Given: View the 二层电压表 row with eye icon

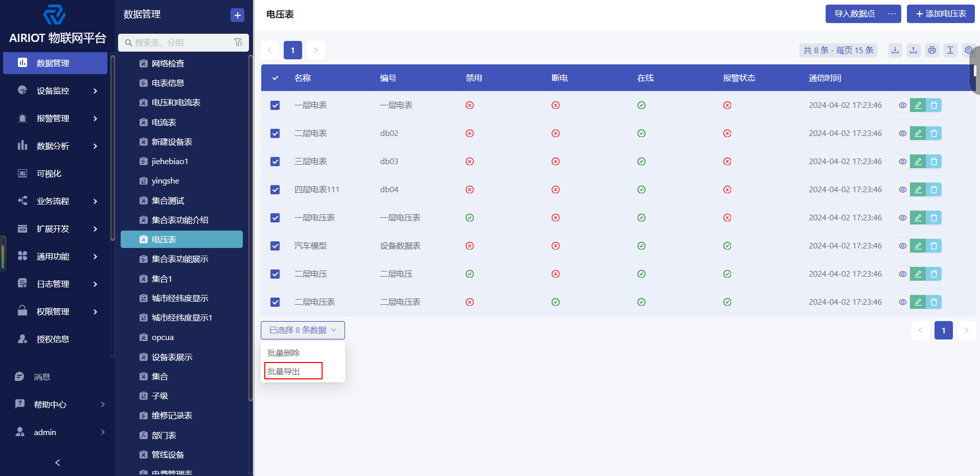Looking at the screenshot, I should click(x=903, y=302).
